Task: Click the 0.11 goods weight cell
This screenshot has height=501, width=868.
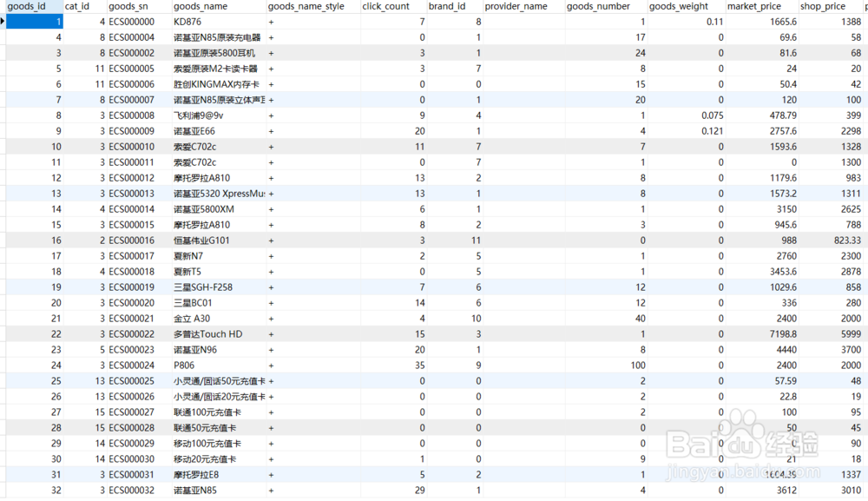Action: [687, 22]
